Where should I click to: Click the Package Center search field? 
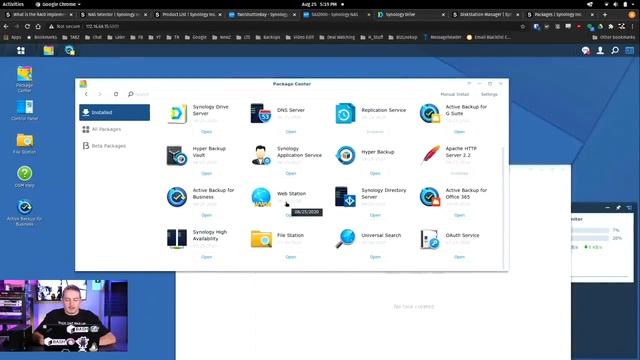[141, 94]
